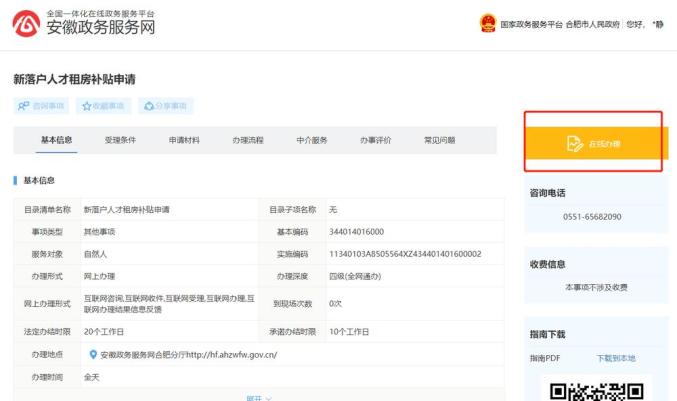This screenshot has width=677, height=401.
Task: Click the 咨询事项 icon button
Action: (23, 105)
